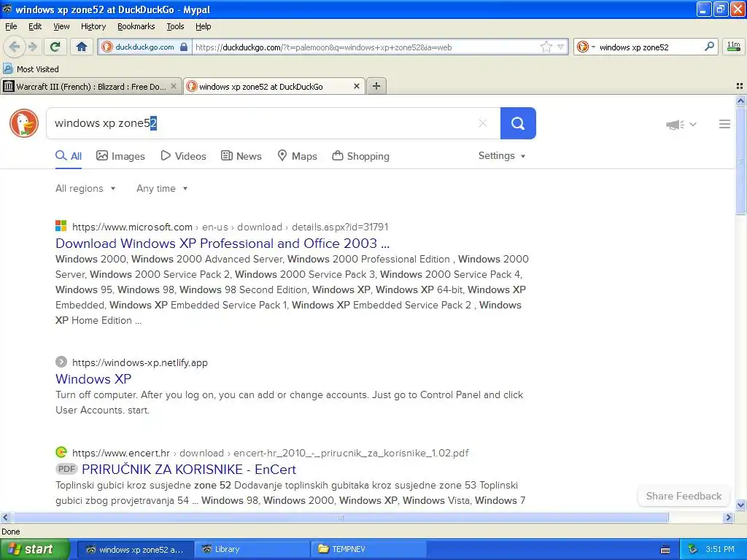Click the tab groups grid icon
This screenshot has width=747, height=560.
(740, 86)
